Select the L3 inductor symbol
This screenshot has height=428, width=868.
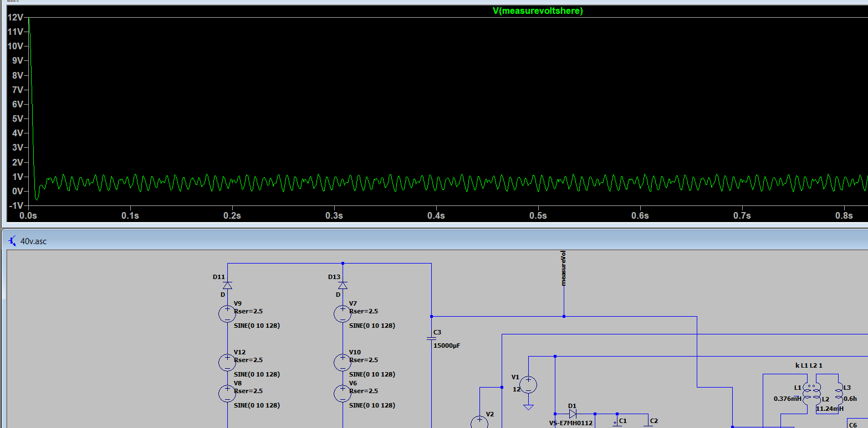click(839, 393)
